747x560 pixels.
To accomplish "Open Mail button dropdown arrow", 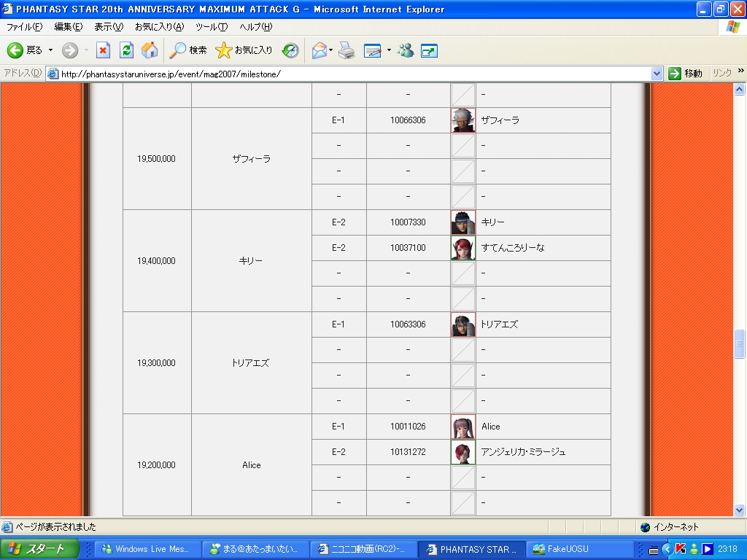I will [330, 50].
